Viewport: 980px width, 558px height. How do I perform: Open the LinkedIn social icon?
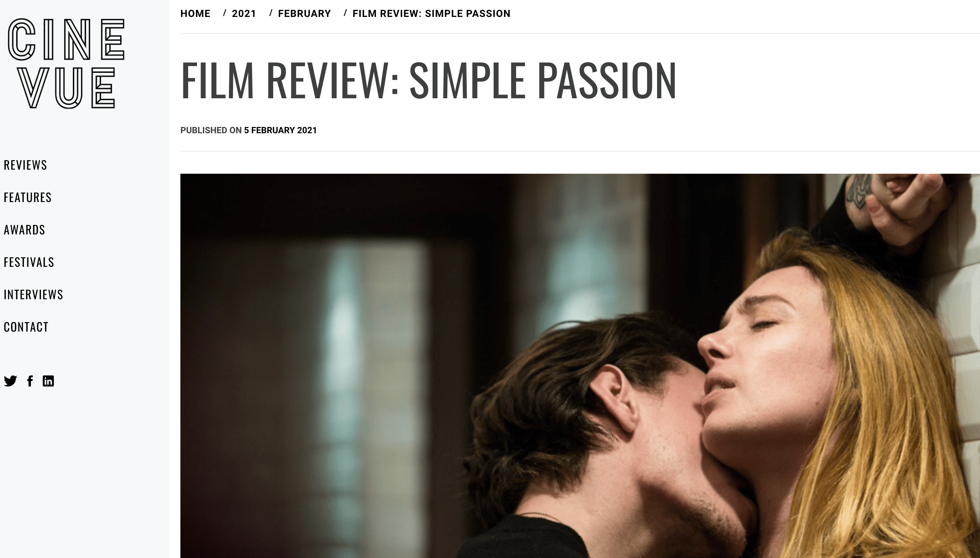point(48,381)
